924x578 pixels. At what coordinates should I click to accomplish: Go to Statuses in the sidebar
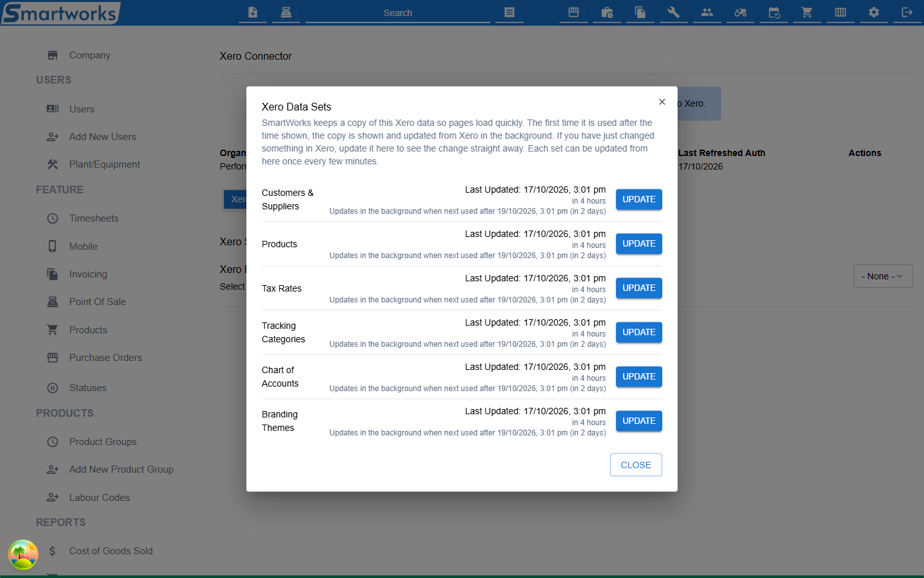[88, 388]
